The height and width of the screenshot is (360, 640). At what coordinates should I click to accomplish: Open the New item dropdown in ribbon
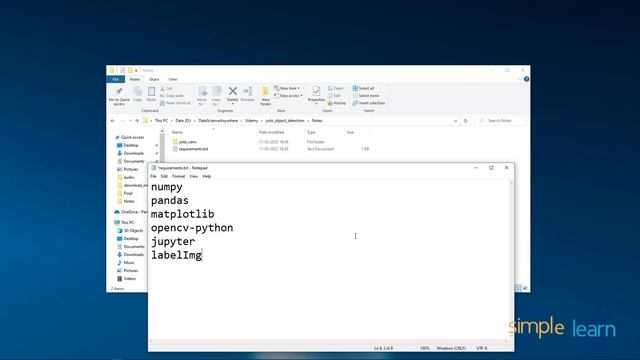(287, 88)
